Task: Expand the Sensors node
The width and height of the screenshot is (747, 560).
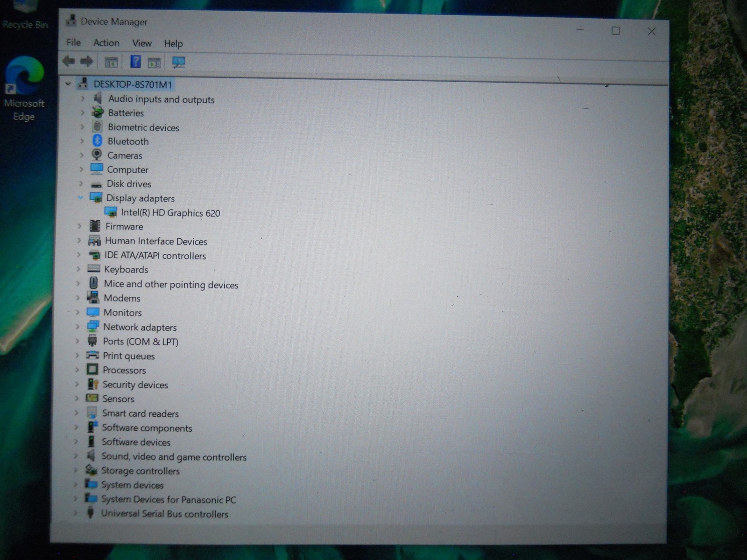Action: [x=77, y=398]
